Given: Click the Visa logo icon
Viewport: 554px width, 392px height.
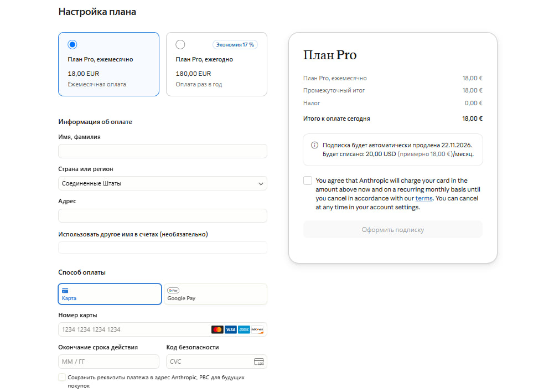Looking at the screenshot, I should tap(231, 329).
